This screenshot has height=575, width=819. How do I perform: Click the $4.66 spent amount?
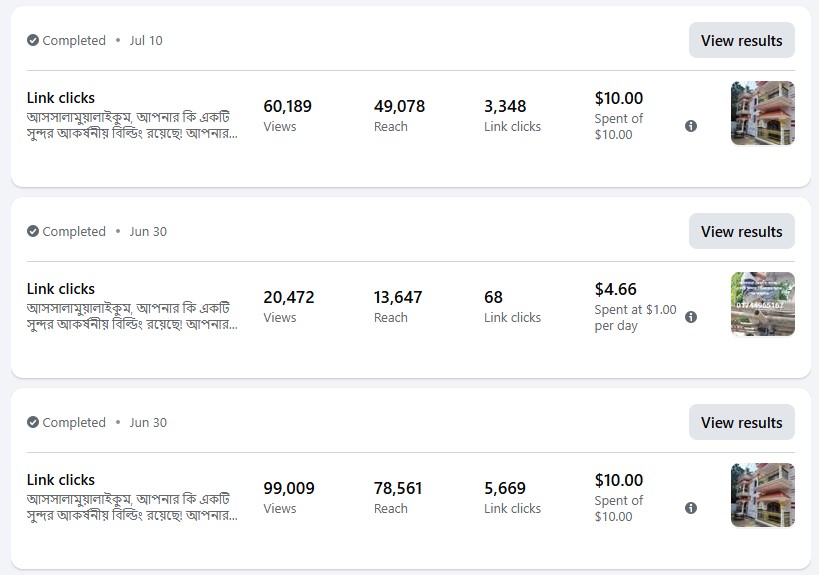[x=615, y=289]
